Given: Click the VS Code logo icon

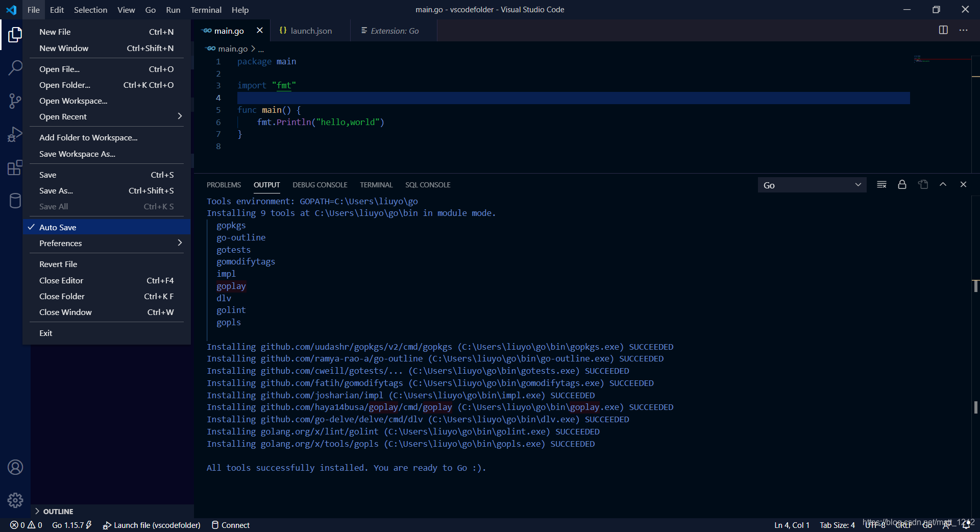Looking at the screenshot, I should 11,10.
